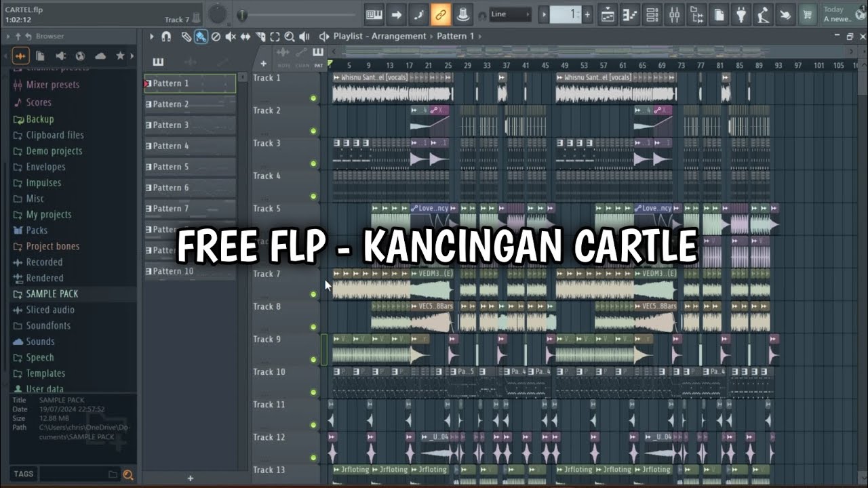The image size is (868, 488).
Task: Select the Delete tool in playlist toolbar
Action: point(216,37)
